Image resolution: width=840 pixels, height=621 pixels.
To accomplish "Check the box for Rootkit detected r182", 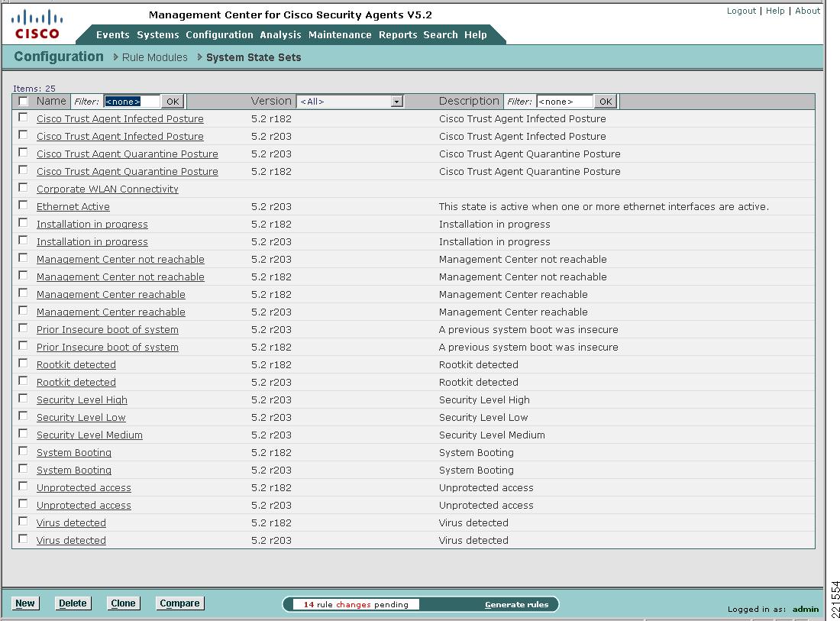I will (23, 364).
